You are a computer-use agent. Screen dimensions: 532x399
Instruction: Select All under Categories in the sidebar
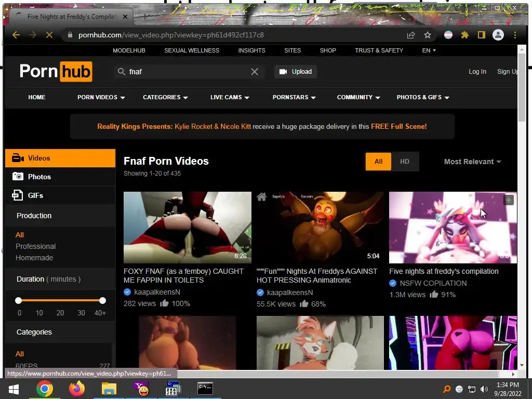20,354
